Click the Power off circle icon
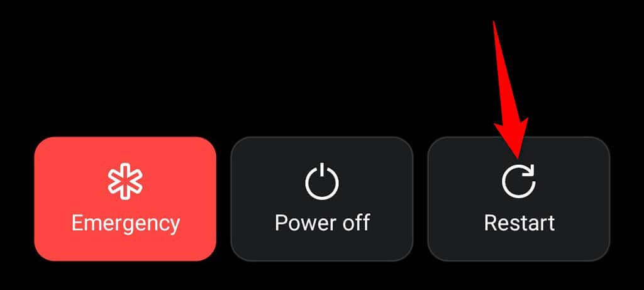The width and height of the screenshot is (644, 290). [x=322, y=181]
